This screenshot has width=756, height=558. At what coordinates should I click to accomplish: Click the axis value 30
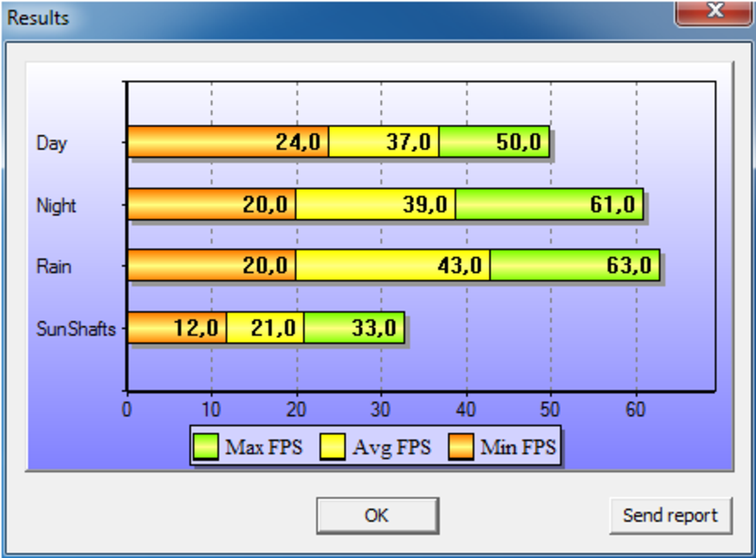pos(381,410)
